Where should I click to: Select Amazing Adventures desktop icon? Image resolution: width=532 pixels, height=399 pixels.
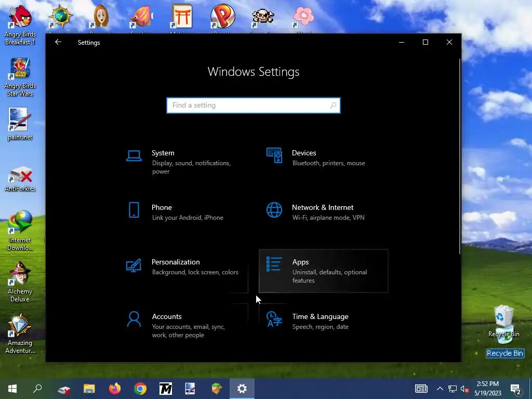tap(20, 334)
